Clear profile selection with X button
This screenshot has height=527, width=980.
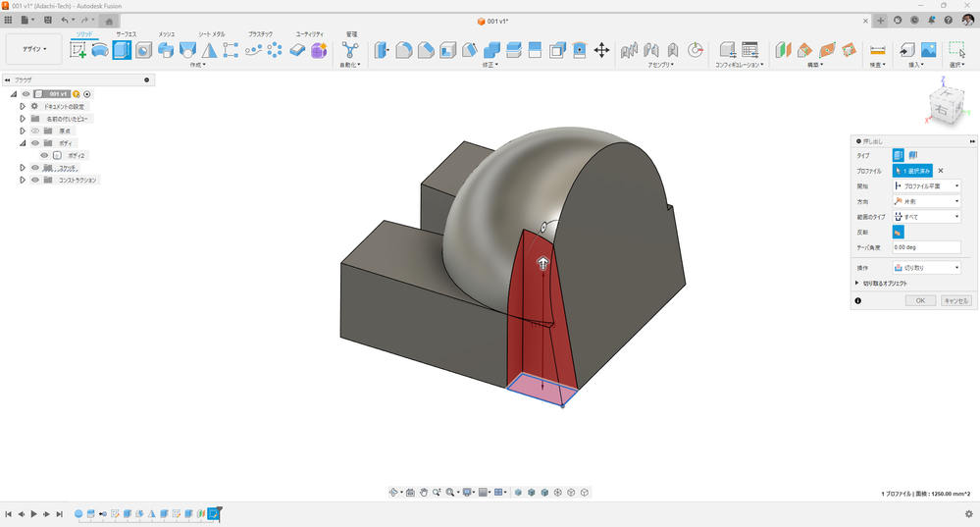pyautogui.click(x=941, y=171)
